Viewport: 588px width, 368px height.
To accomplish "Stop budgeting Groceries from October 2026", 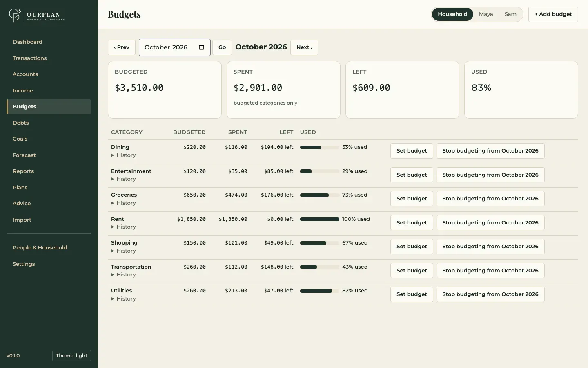I will click(x=490, y=199).
